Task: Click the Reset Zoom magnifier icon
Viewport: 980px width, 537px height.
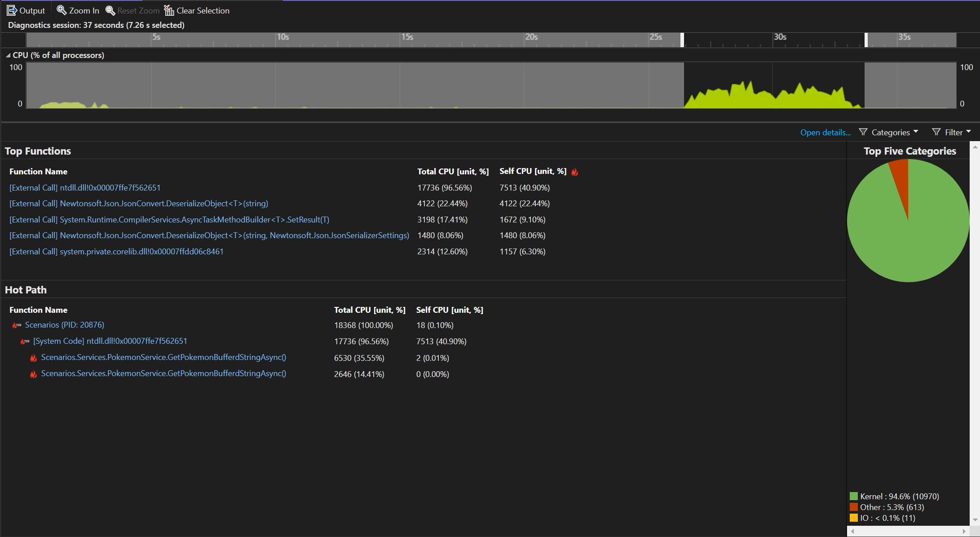Action: coord(110,10)
